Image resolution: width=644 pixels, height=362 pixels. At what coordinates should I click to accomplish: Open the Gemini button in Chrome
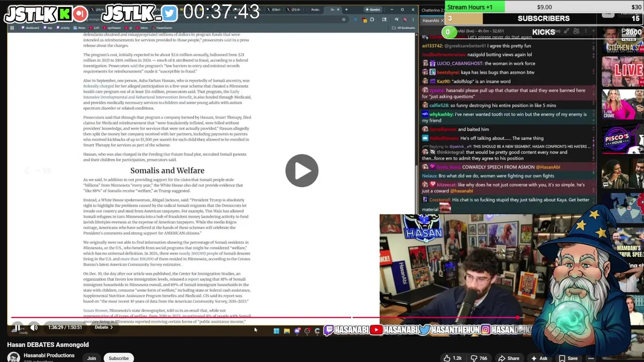tap(373, 10)
